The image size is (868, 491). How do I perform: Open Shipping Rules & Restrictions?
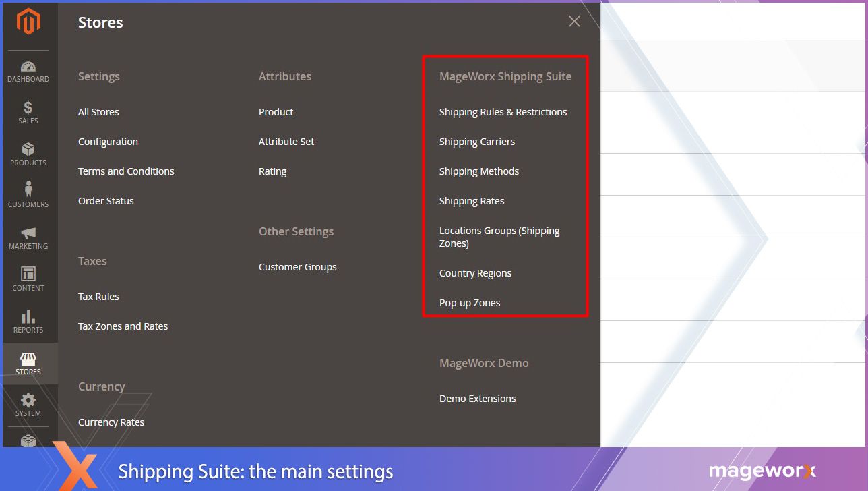(503, 112)
